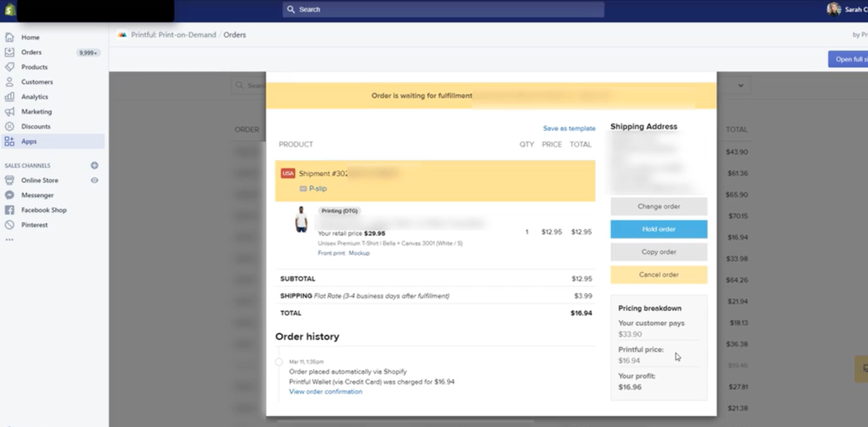Select Apps in the sidebar

[29, 141]
